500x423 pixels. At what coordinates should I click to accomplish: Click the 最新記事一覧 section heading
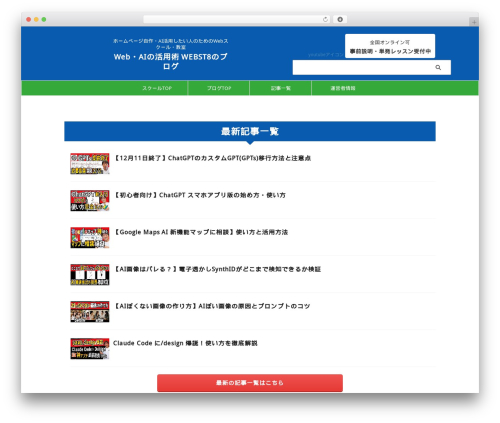point(250,131)
